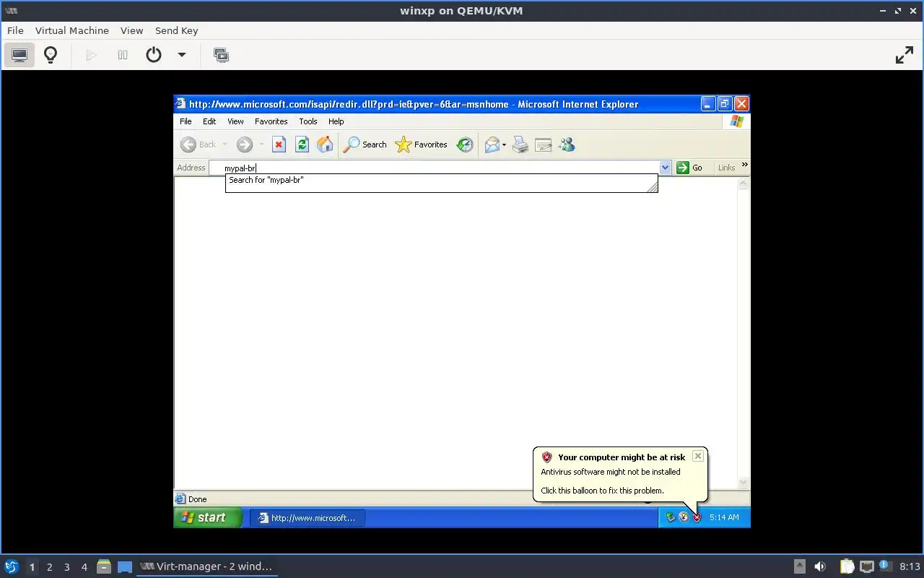Pause the virtual machine
924x578 pixels.
point(123,55)
